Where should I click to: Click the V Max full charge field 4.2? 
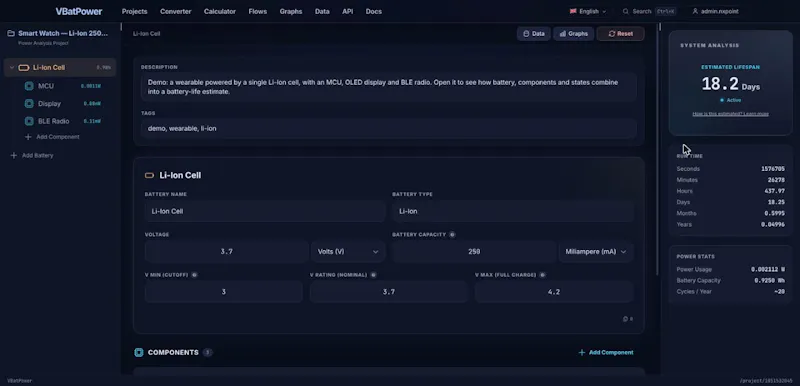click(554, 292)
